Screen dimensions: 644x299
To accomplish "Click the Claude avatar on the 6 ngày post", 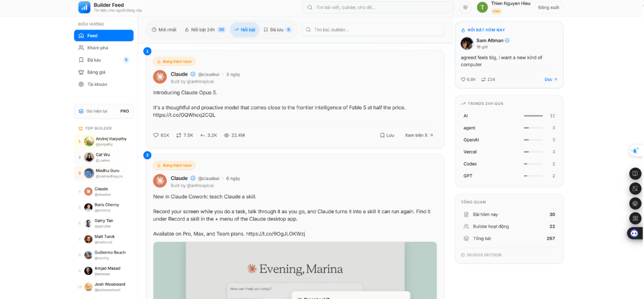I will point(160,181).
